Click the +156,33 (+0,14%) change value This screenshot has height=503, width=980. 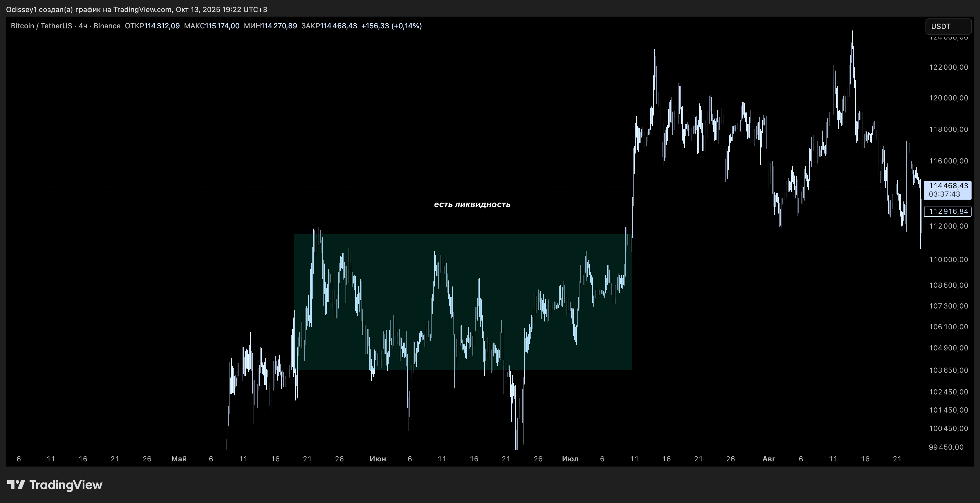[x=391, y=26]
